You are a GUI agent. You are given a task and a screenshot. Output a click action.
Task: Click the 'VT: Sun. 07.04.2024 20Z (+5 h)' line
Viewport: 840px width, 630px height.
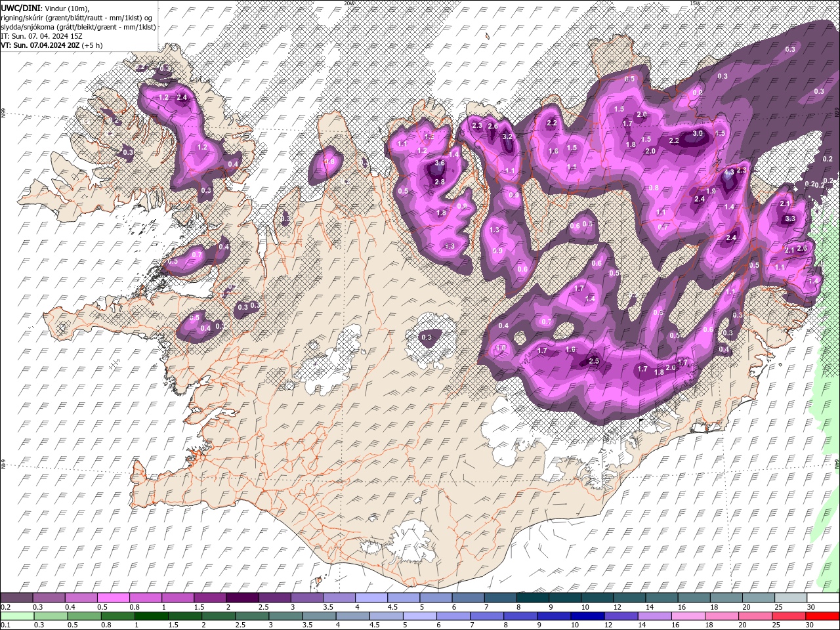point(52,45)
